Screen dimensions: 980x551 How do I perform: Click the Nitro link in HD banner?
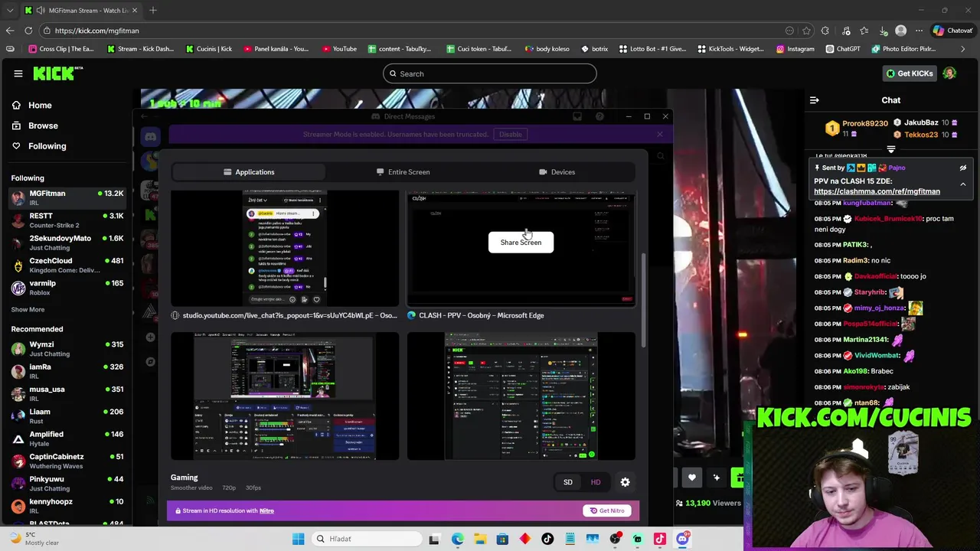pos(266,510)
